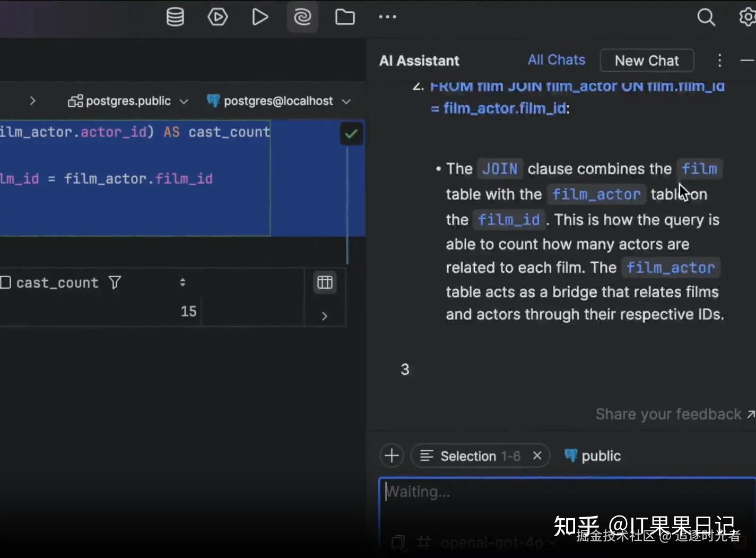Open All Chats list
Image resolution: width=756 pixels, height=558 pixels.
click(x=557, y=60)
